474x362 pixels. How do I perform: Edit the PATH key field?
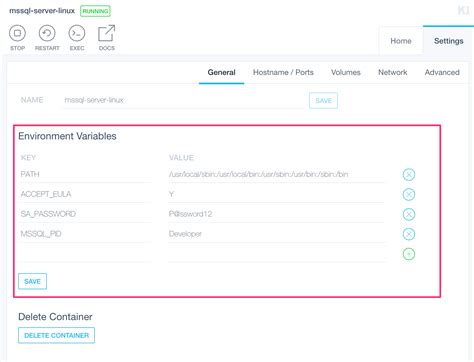85,174
